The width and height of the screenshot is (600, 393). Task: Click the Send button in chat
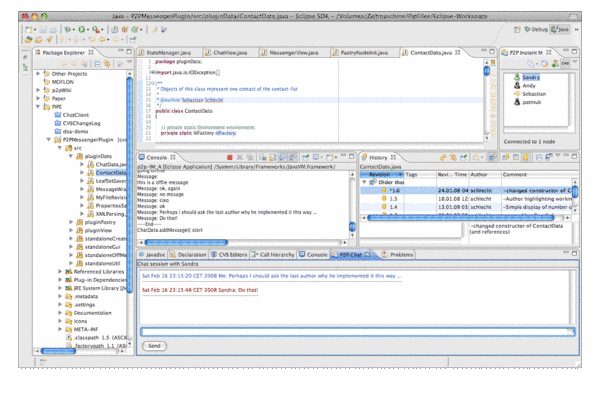pyautogui.click(x=155, y=346)
